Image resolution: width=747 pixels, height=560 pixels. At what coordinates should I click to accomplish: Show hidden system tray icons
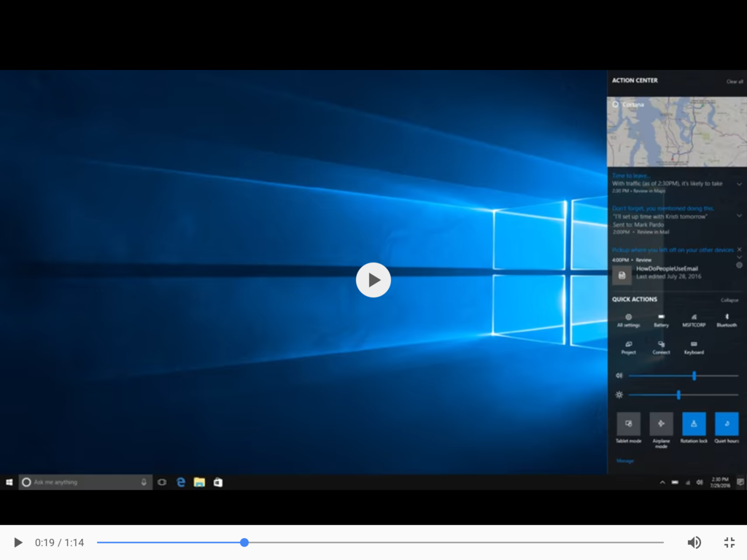coord(662,483)
